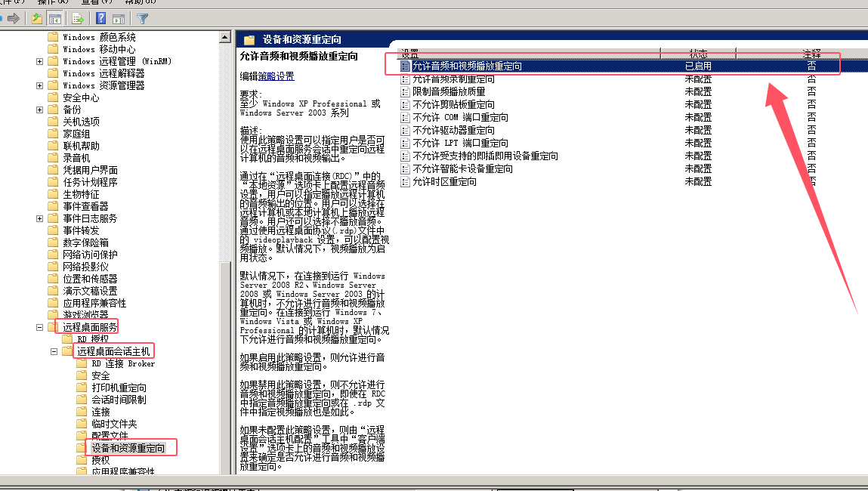Toggle the Show/Hide Action Pane icon
The height and width of the screenshot is (491, 868).
119,18
